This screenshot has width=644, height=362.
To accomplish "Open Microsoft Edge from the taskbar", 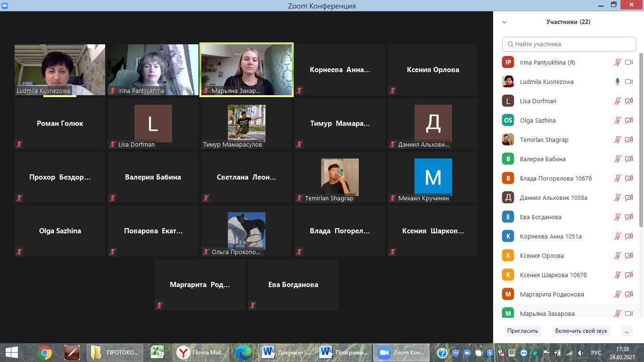I will click(x=243, y=352).
